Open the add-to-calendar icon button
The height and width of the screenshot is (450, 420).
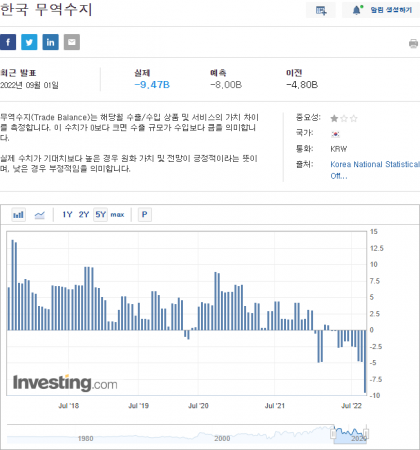[x=321, y=10]
